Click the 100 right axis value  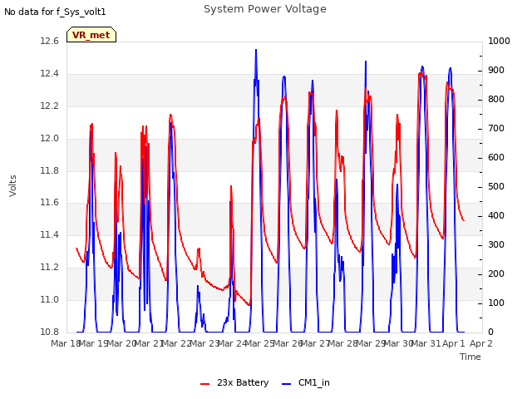pos(496,303)
